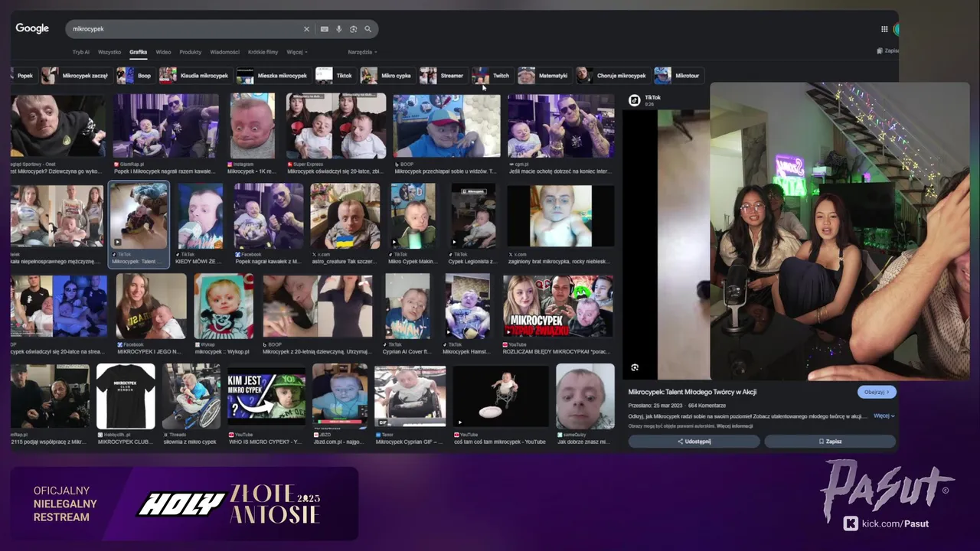The width and height of the screenshot is (980, 551).
Task: Filter by the Klaudia mikrocypek chip
Action: pos(194,76)
